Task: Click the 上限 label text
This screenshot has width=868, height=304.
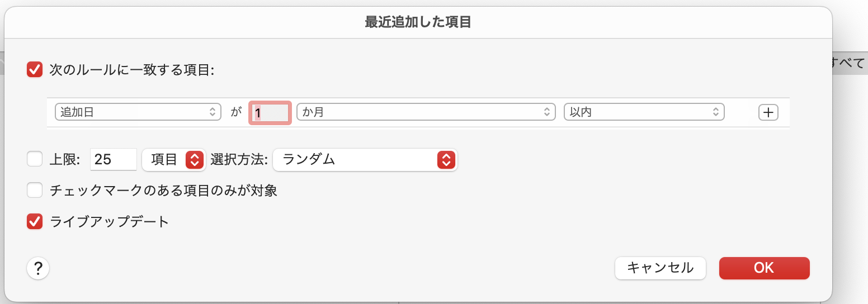Action: pos(65,160)
